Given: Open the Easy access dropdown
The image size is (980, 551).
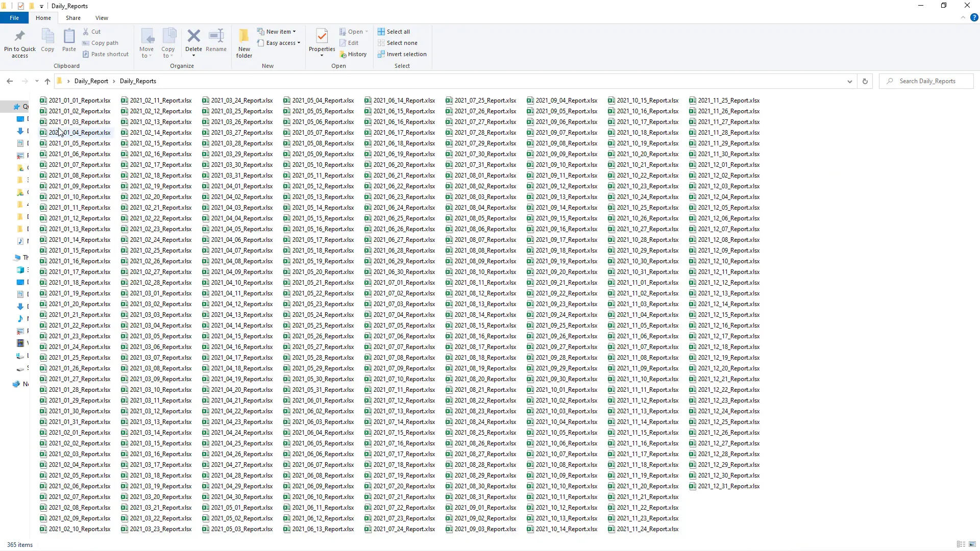Looking at the screenshot, I should click(x=282, y=43).
